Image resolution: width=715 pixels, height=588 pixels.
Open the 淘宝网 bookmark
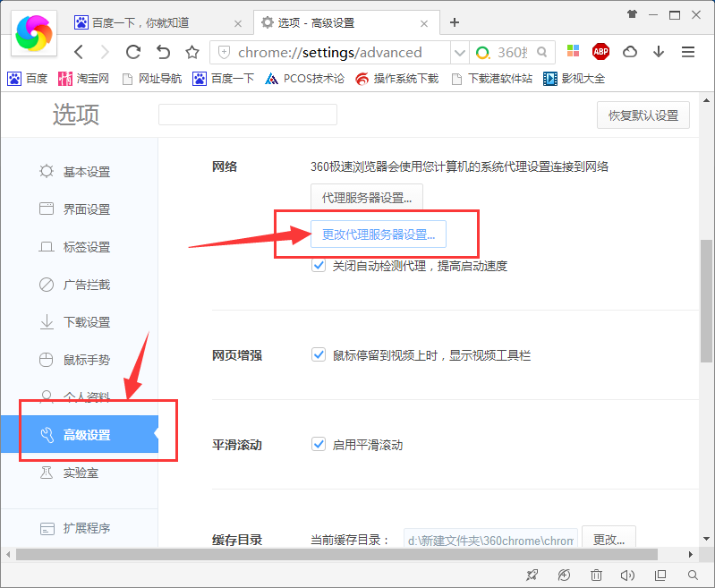tap(83, 79)
